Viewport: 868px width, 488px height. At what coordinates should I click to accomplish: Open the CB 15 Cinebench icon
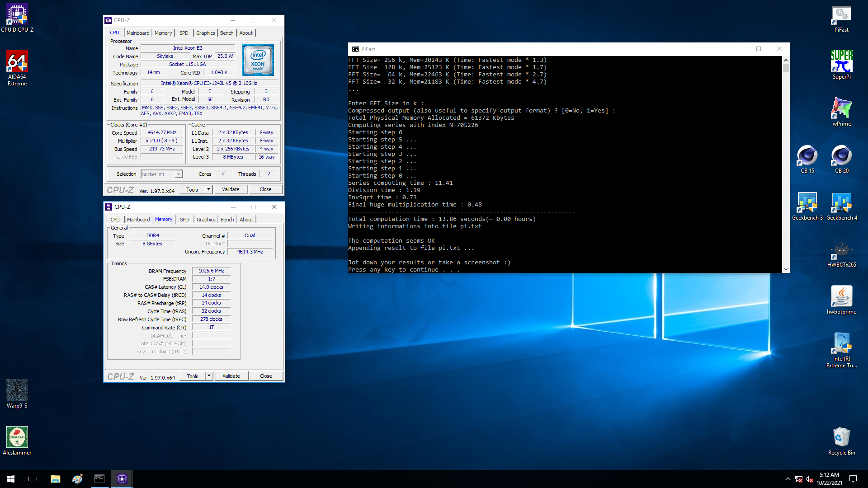coord(807,159)
